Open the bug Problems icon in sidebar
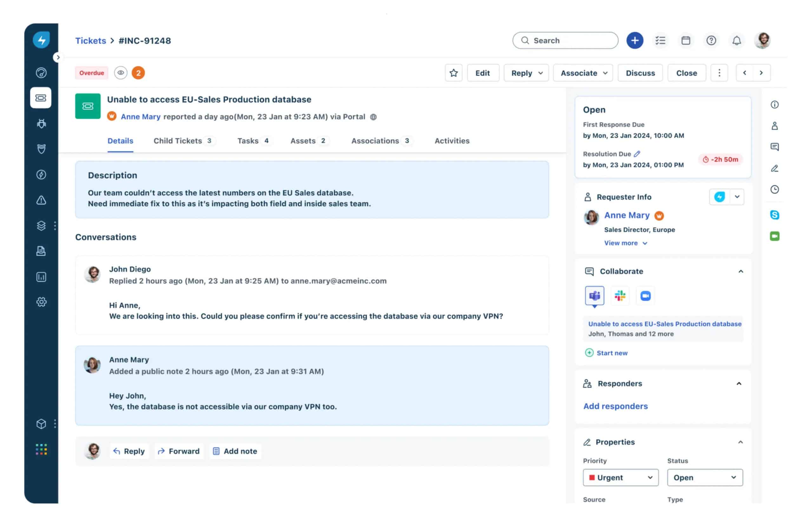Viewport: 812px width, 526px height. pos(41,124)
